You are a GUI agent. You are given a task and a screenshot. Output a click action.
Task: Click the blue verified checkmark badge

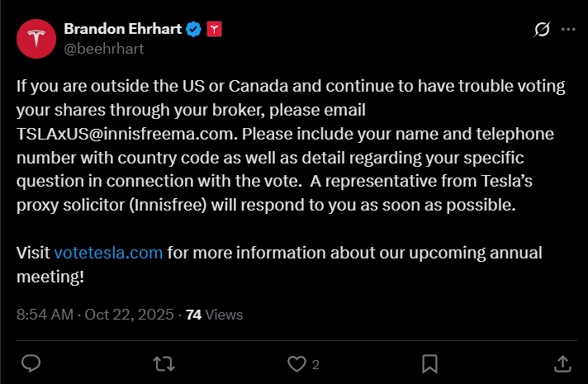tap(194, 30)
